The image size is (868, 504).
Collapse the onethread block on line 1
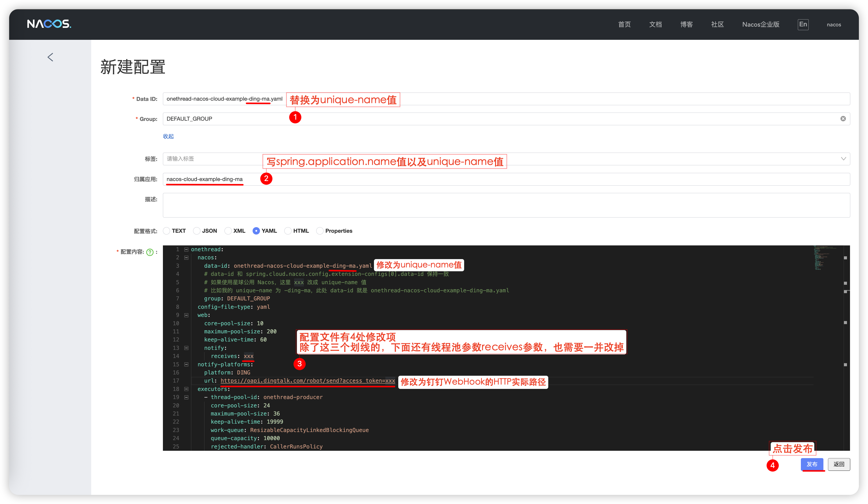pos(186,249)
